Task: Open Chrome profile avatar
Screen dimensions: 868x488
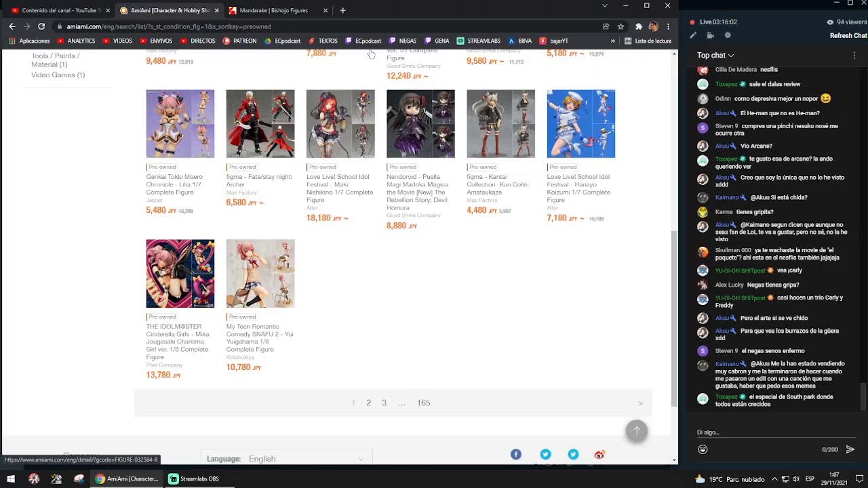Action: click(x=653, y=26)
